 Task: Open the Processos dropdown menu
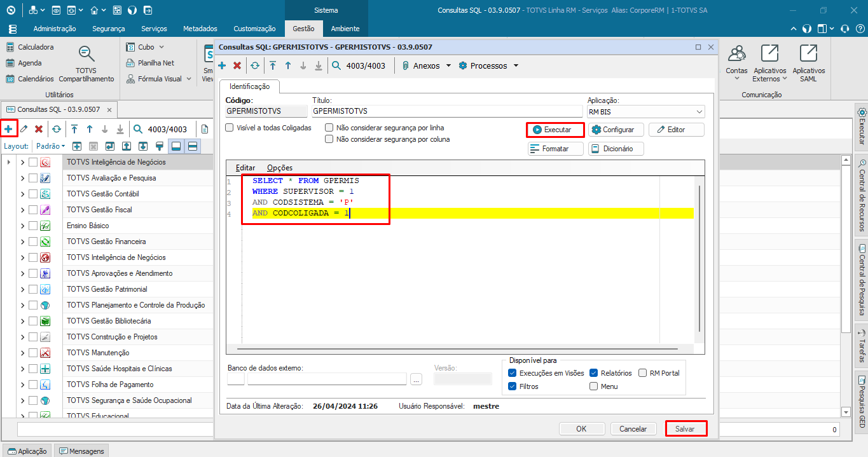tap(489, 65)
